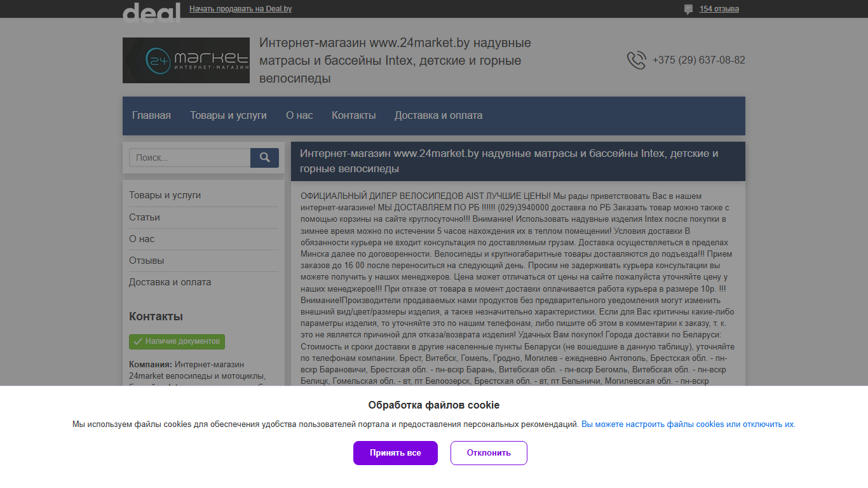Screen dimensions: 868x488
Task: Click phone number +375 (29) 637-08-82
Action: point(699,60)
